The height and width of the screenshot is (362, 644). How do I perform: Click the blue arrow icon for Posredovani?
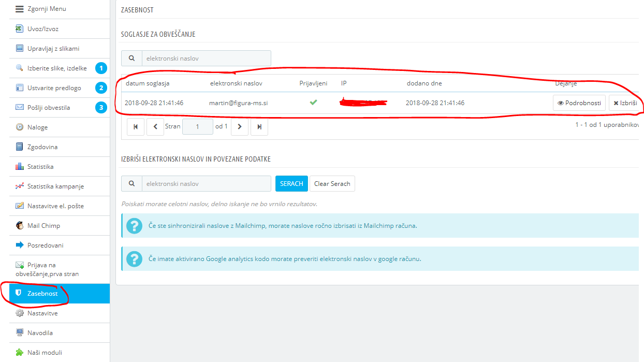tap(20, 245)
